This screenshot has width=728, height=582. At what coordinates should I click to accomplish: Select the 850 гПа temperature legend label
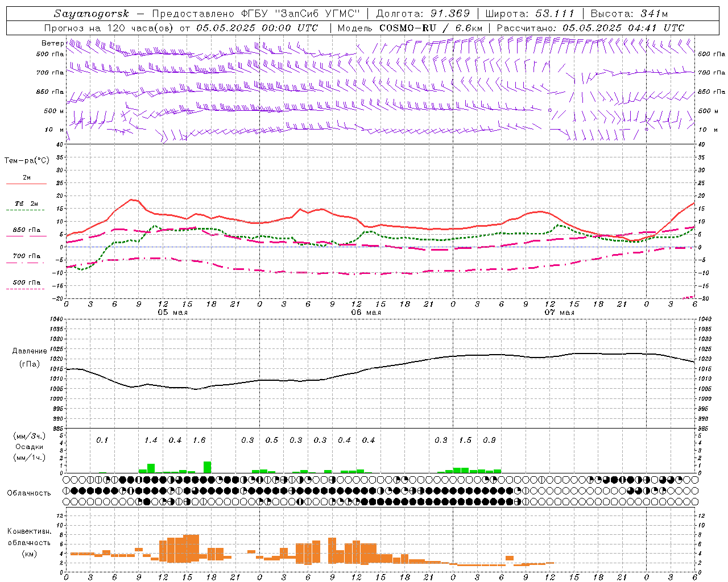click(x=27, y=230)
